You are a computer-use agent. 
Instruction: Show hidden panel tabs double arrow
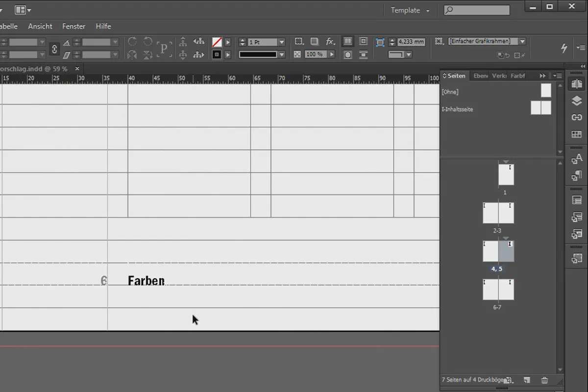tap(542, 76)
